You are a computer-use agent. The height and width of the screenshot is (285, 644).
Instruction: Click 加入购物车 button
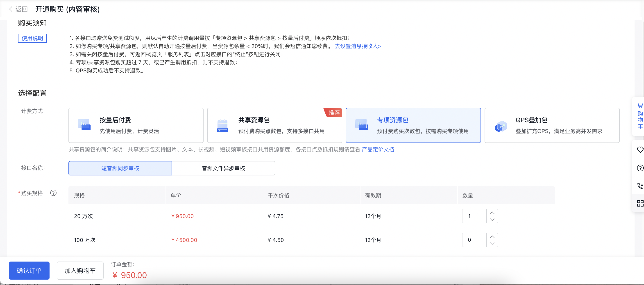[x=80, y=271]
